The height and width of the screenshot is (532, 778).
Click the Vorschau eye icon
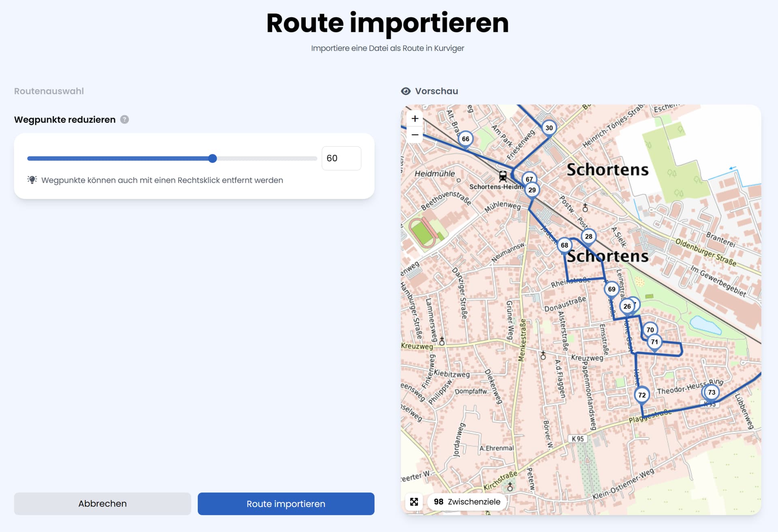pyautogui.click(x=406, y=91)
